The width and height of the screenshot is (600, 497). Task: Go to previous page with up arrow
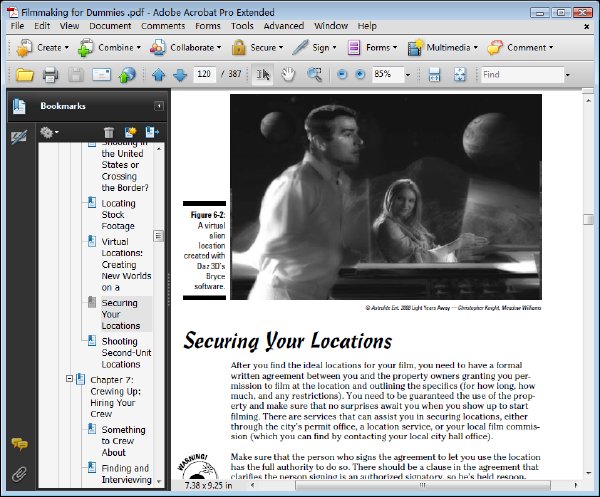158,75
